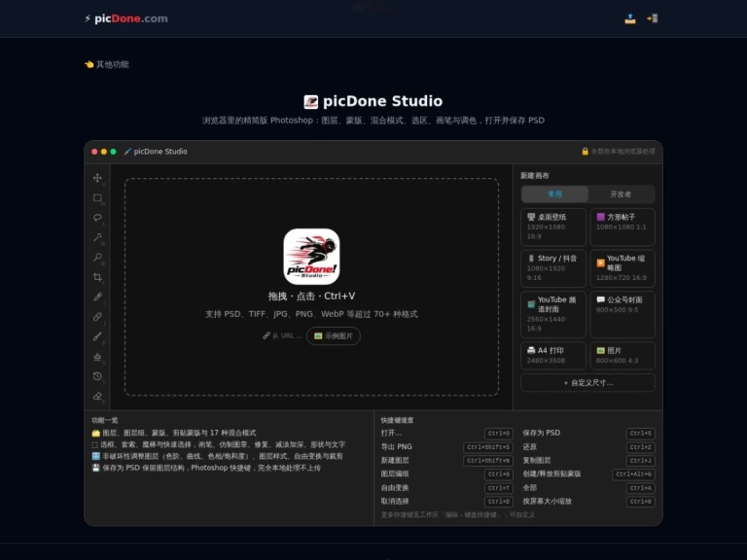Click the 复制图层 shortcut row
The width and height of the screenshot is (747, 560).
pos(588,461)
